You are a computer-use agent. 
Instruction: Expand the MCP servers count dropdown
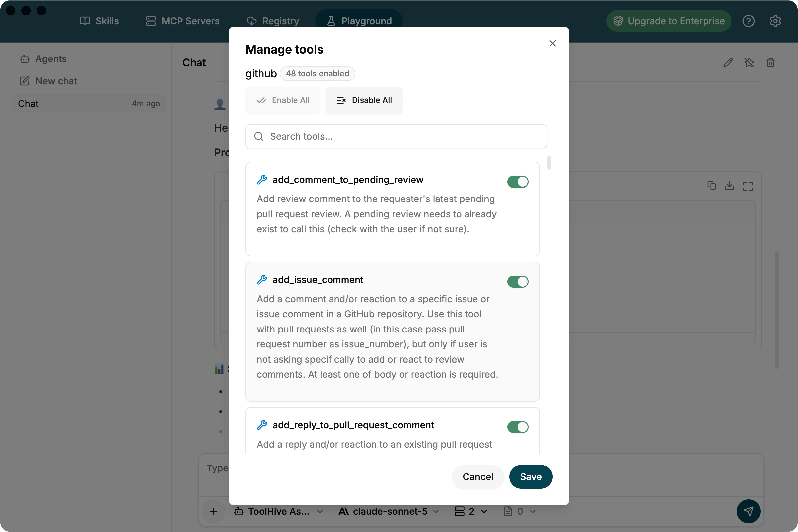click(471, 511)
